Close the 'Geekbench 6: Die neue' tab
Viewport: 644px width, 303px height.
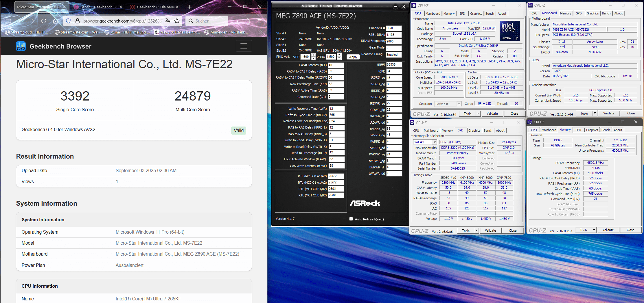177,7
